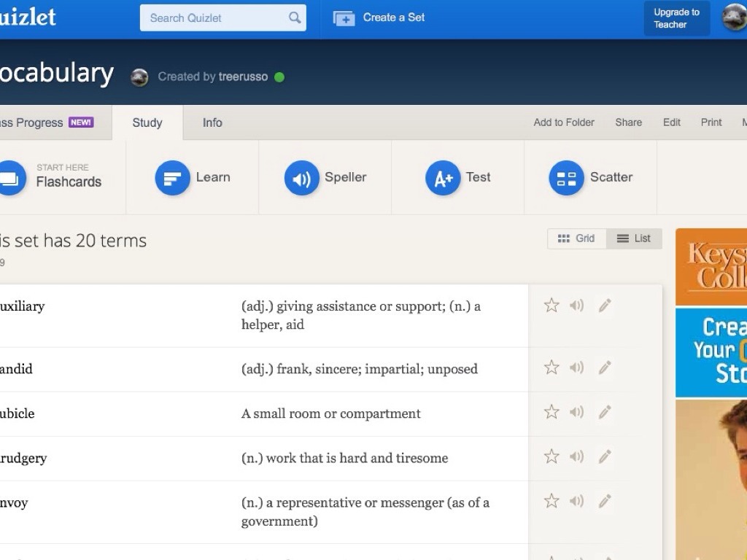747x560 pixels.
Task: Launch the Speller mode icon
Action: click(x=302, y=178)
